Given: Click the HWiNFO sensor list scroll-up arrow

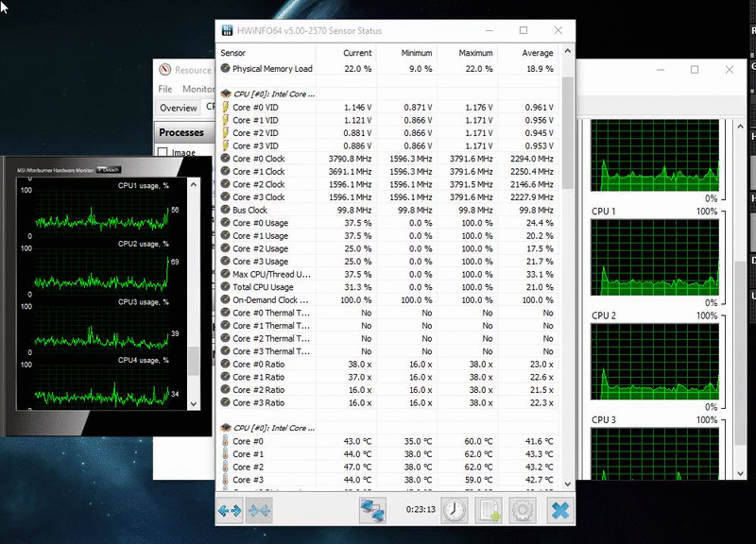Looking at the screenshot, I should pyautogui.click(x=568, y=51).
